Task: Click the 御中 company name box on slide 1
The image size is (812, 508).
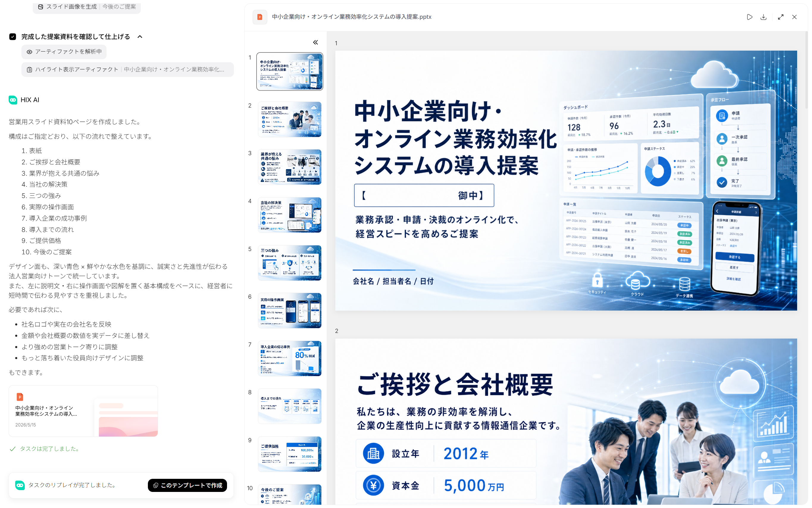Action: point(424,195)
